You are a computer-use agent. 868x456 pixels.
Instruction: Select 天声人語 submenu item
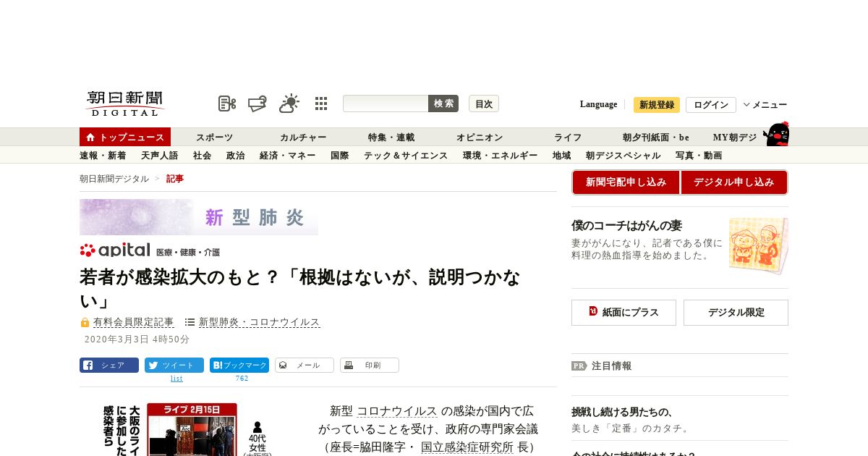[159, 156]
